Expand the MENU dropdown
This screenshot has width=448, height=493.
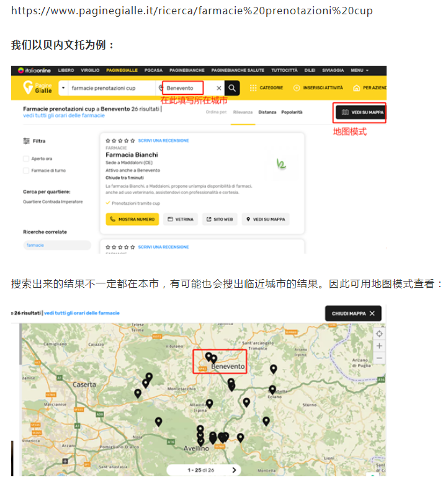(x=360, y=71)
